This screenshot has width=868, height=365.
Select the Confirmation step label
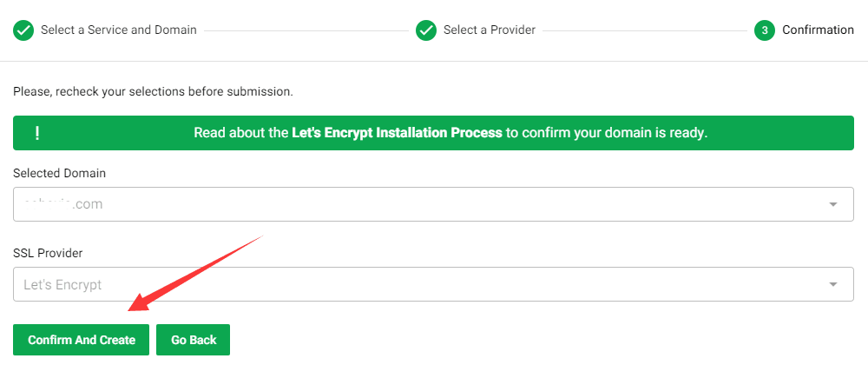[818, 30]
